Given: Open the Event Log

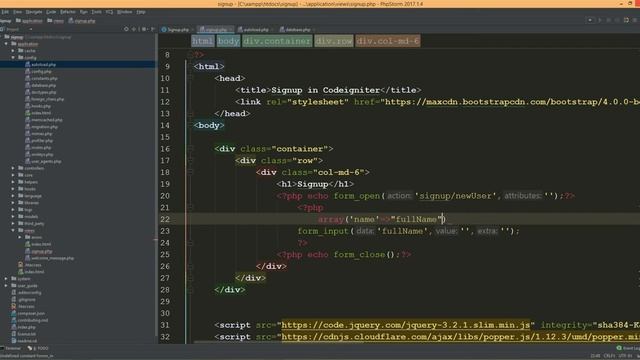Looking at the screenshot, I should point(628,348).
